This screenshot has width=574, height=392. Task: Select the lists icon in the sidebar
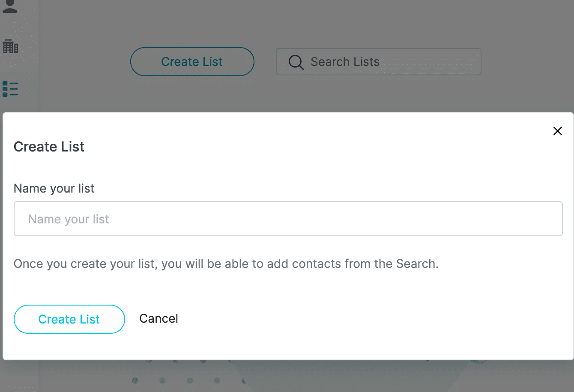[x=10, y=89]
